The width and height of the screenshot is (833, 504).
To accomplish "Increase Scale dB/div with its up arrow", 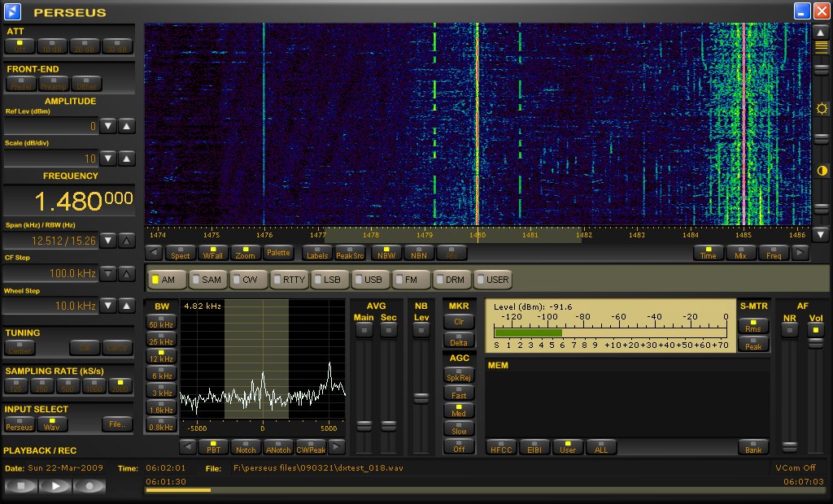I will pos(126,159).
